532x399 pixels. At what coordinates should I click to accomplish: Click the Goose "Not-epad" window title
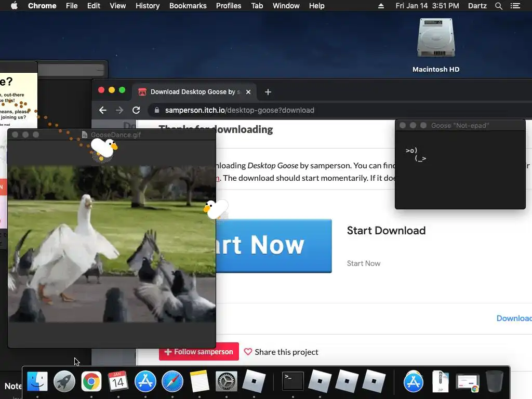460,126
